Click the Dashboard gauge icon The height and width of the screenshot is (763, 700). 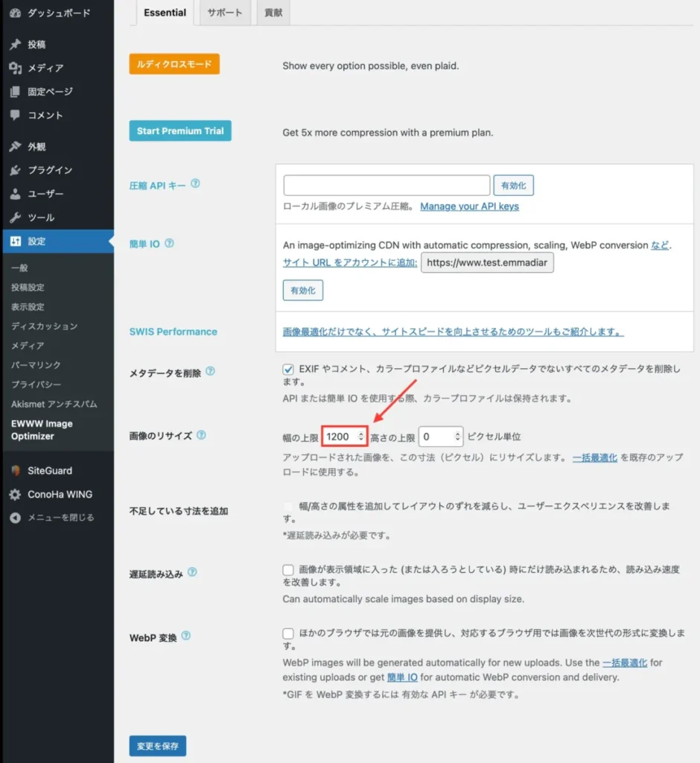[15, 13]
